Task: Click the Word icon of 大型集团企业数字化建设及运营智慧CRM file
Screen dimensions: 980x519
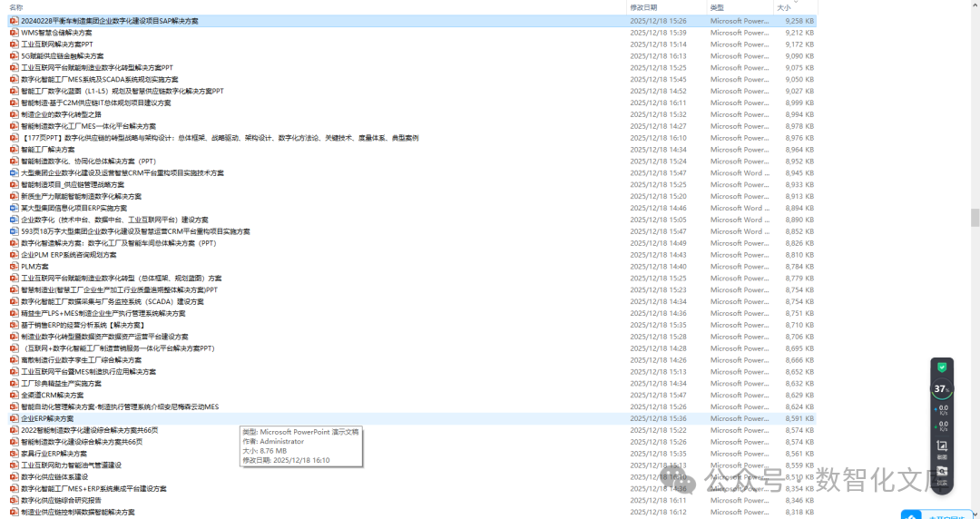Action: (15, 173)
